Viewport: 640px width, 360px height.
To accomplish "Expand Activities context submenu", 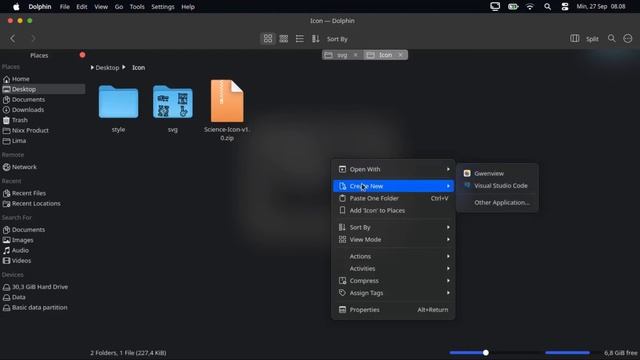I will click(393, 269).
